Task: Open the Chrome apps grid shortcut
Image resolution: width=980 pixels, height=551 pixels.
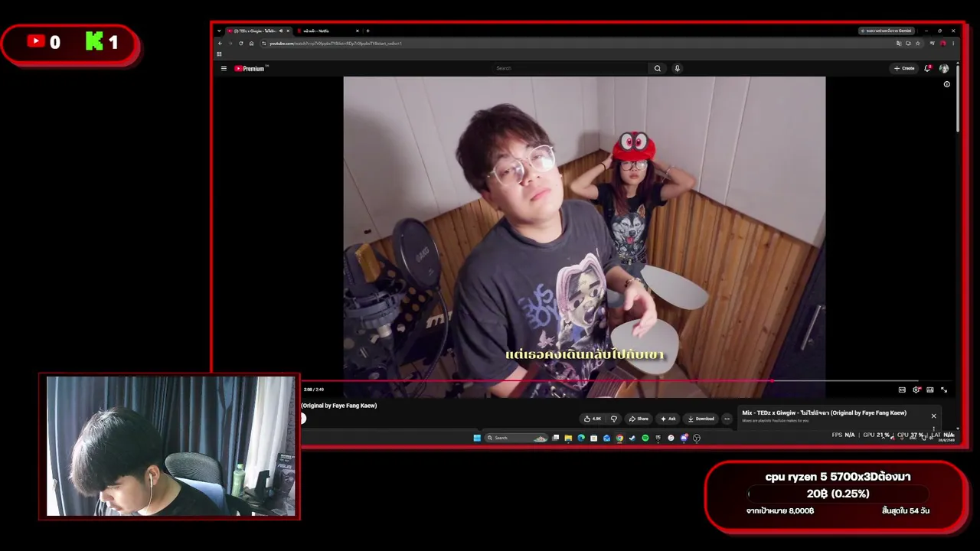Action: pyautogui.click(x=219, y=54)
